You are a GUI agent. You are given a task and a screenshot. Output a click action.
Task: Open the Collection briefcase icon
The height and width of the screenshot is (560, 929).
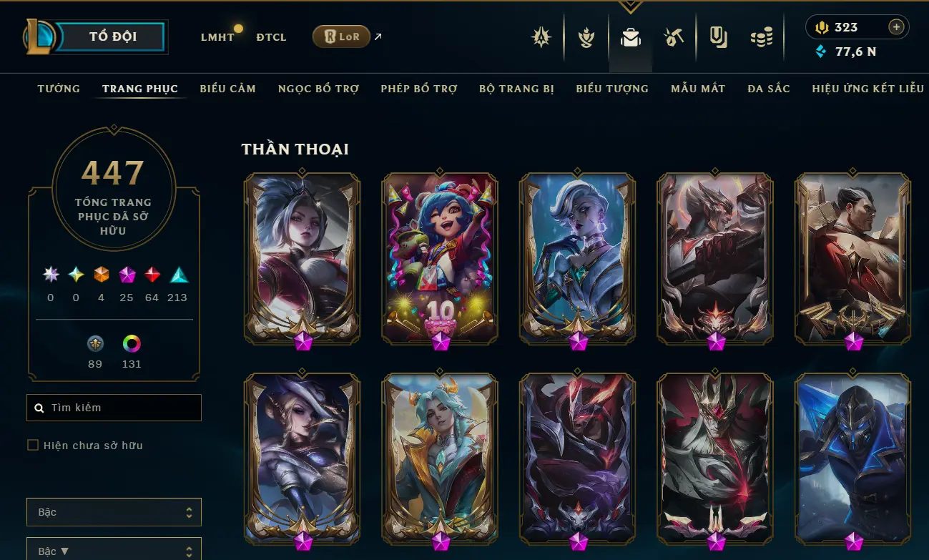(x=631, y=37)
